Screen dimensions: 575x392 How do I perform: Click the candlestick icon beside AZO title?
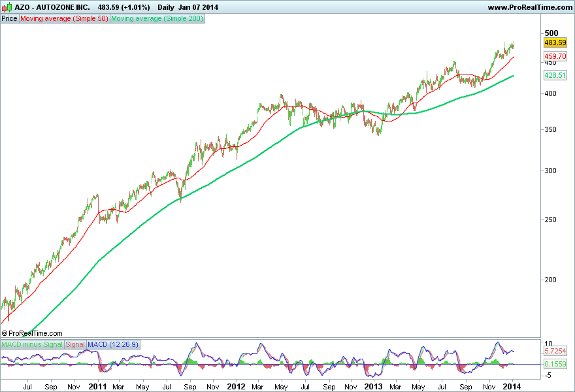7,7
